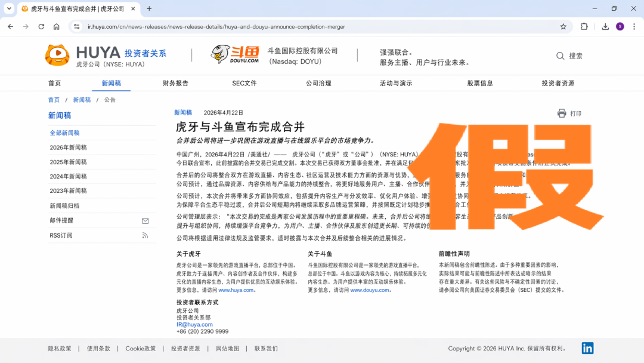Open the browser downloads icon

[605, 26]
